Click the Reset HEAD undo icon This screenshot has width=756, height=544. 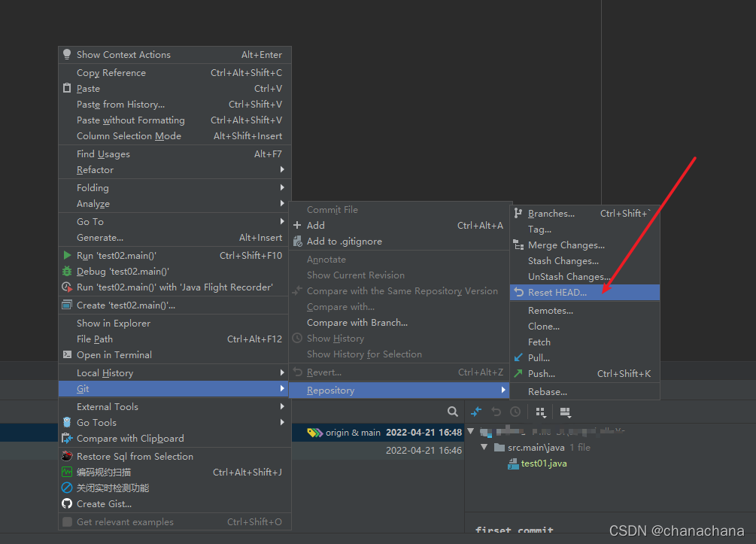click(519, 292)
